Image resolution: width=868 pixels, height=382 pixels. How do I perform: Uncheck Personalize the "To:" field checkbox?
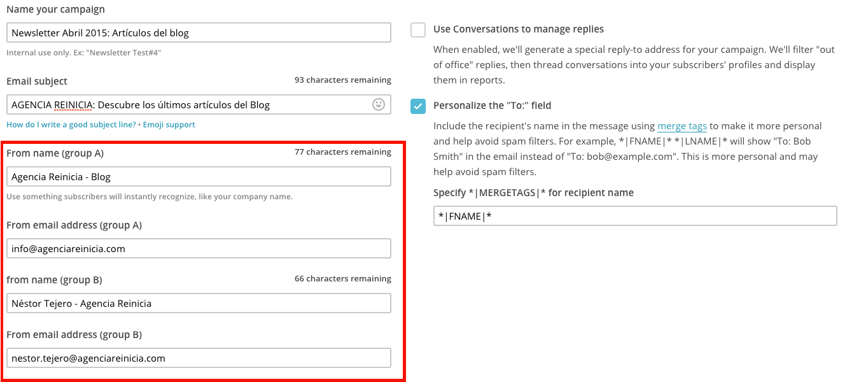tap(418, 106)
